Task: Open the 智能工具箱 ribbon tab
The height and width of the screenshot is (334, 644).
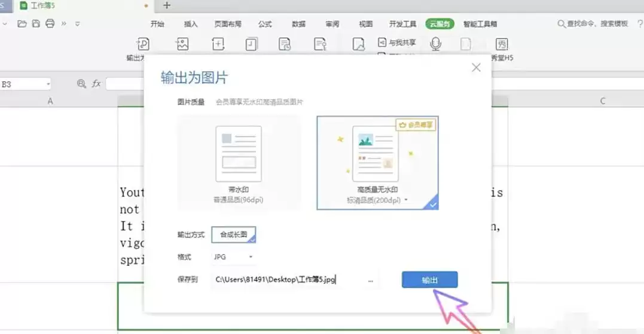Action: click(480, 24)
